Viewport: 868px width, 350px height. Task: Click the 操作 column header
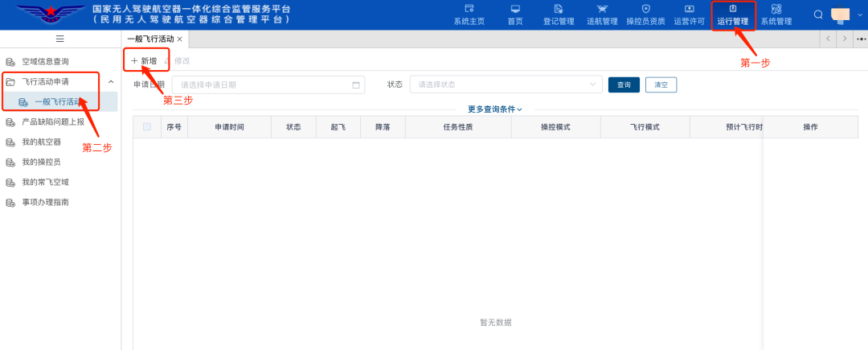[x=810, y=127]
